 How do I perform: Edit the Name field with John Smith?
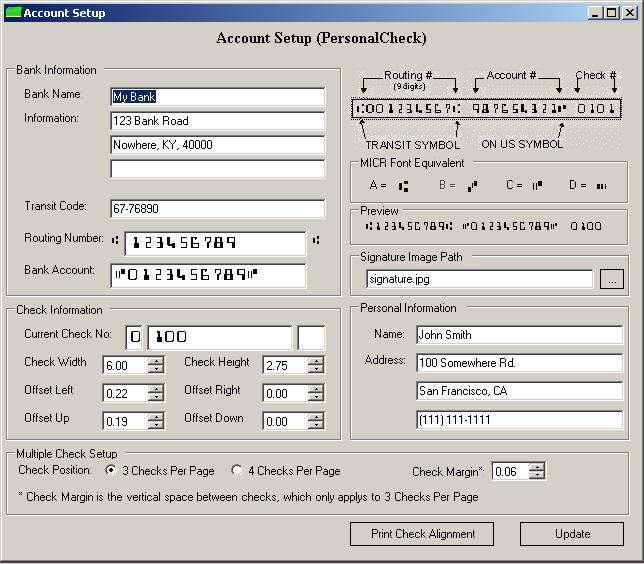coord(519,335)
